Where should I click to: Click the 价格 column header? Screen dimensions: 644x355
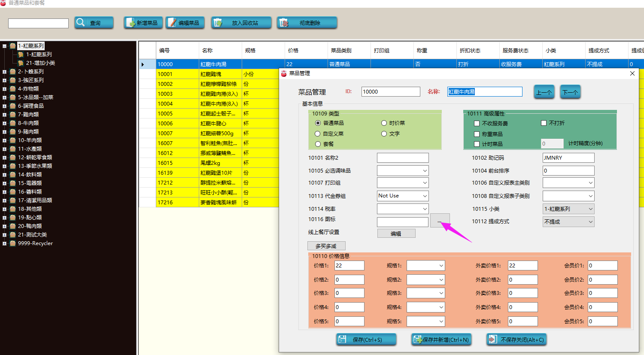306,50
